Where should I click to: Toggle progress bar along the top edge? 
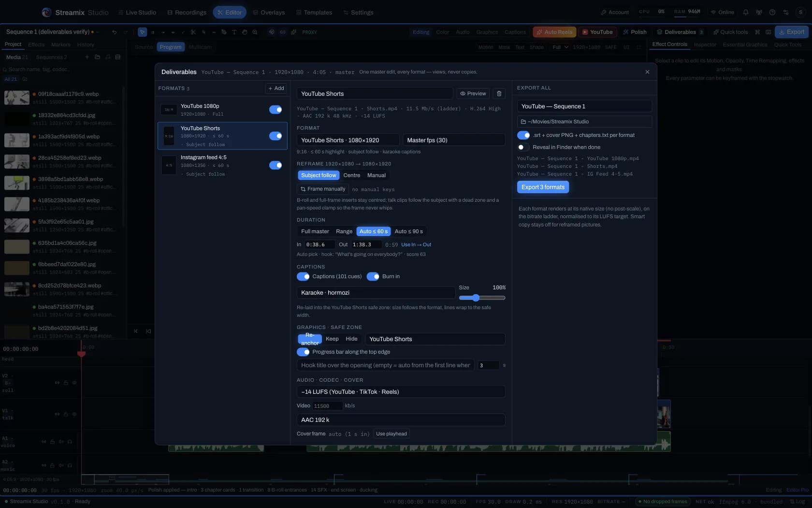click(x=303, y=352)
